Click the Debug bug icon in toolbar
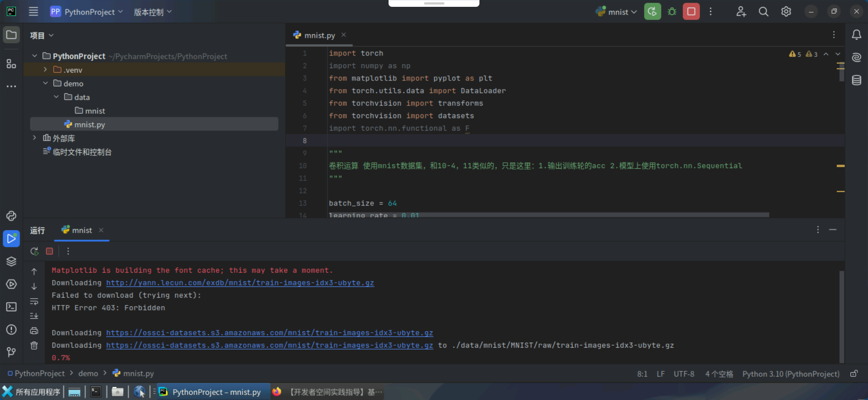The height and width of the screenshot is (400, 868). [x=672, y=12]
